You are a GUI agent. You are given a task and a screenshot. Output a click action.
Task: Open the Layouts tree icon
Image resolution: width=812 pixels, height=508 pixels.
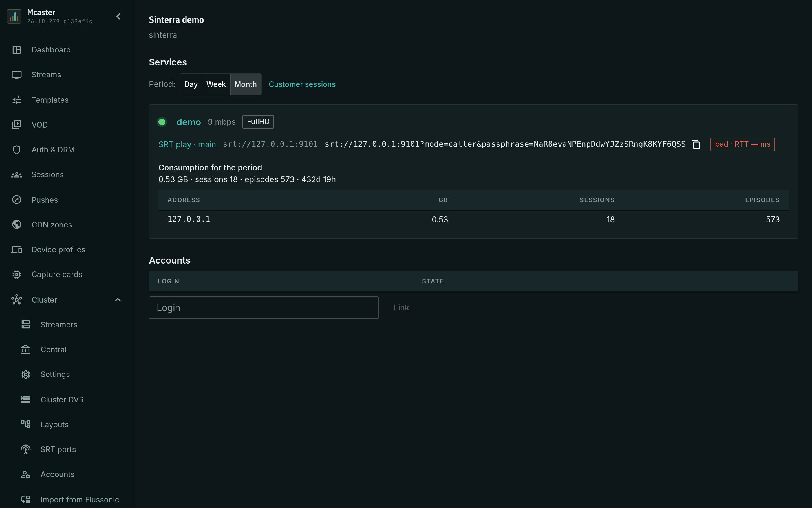coord(25,424)
